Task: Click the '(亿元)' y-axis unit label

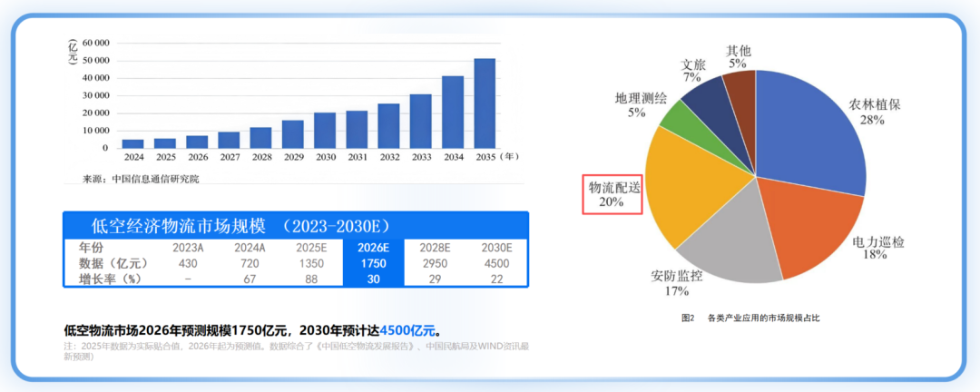Action: pyautogui.click(x=72, y=54)
